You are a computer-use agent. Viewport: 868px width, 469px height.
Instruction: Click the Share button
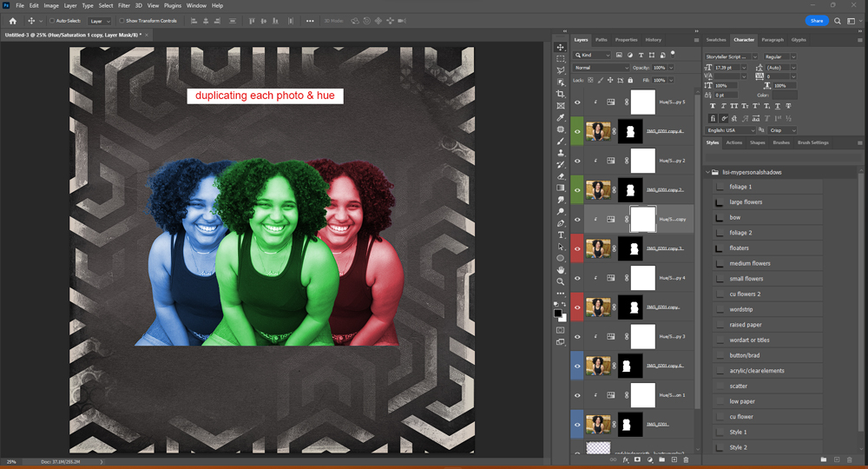click(817, 21)
